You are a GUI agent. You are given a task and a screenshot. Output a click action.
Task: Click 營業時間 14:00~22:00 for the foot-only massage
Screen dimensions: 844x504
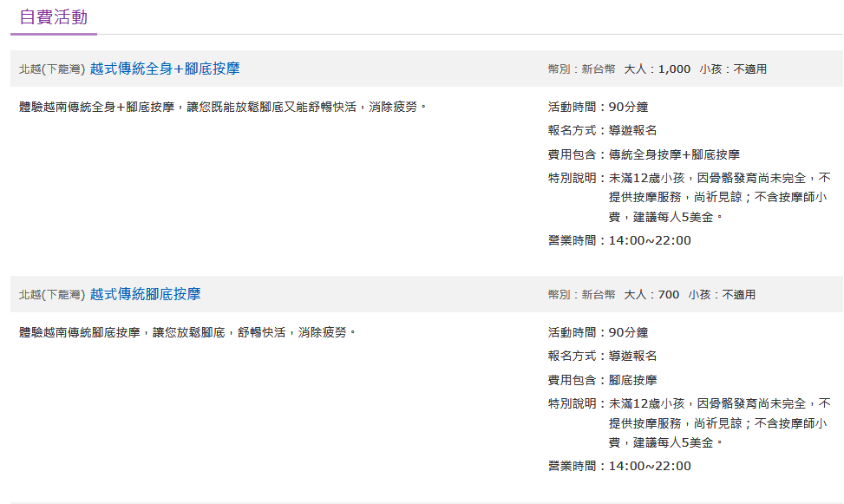(619, 466)
